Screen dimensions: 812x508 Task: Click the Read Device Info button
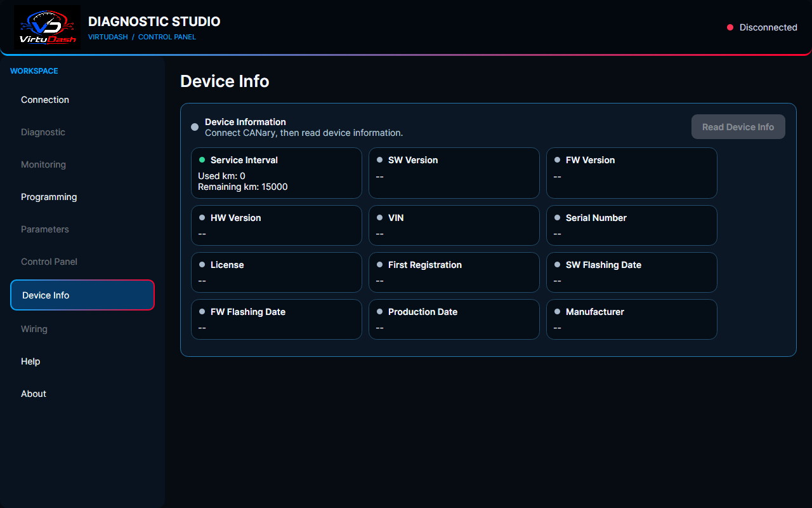pos(738,127)
